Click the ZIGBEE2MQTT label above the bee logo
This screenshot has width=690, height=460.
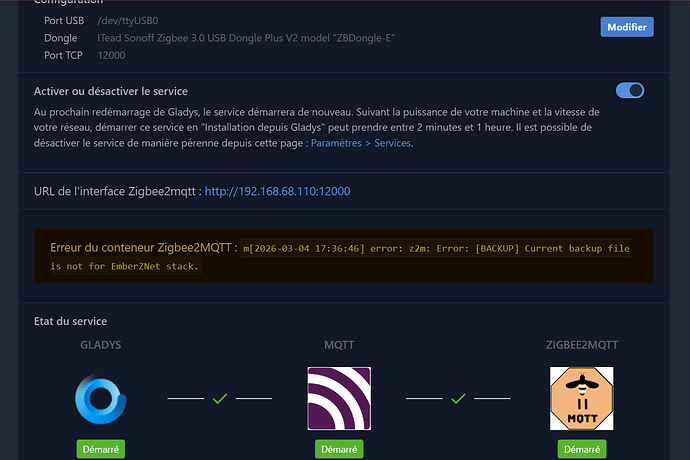coord(581,344)
